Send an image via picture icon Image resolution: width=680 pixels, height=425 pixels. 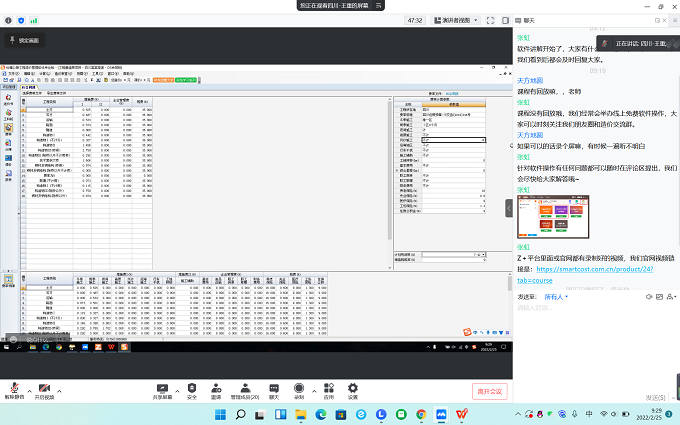(660, 297)
